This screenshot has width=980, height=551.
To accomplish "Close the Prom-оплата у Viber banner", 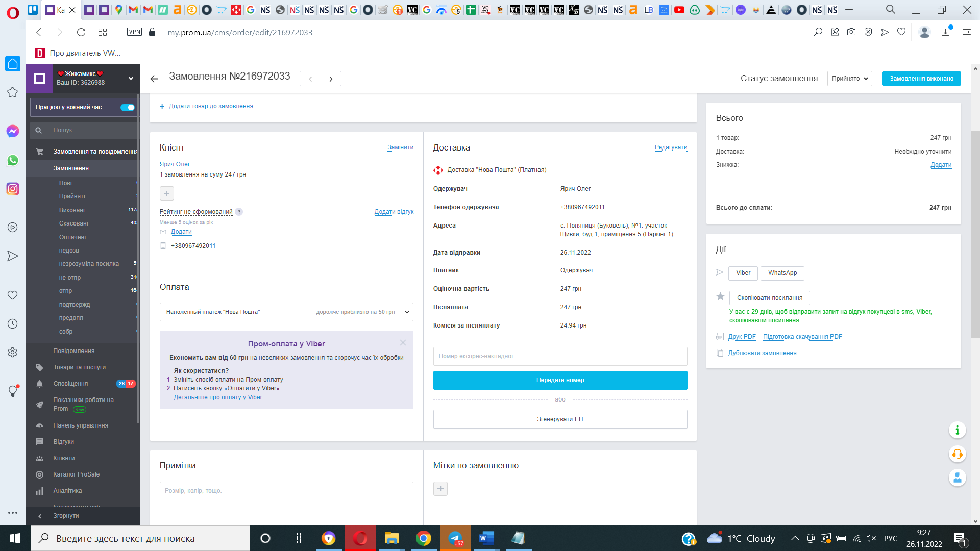I will pos(403,342).
